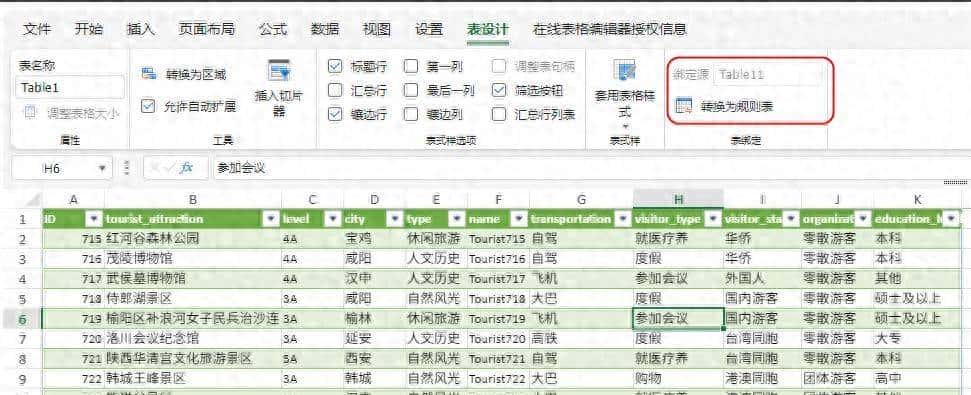Click the 套用表格格式 button label
This screenshot has height=395, width=971.
pos(625,104)
